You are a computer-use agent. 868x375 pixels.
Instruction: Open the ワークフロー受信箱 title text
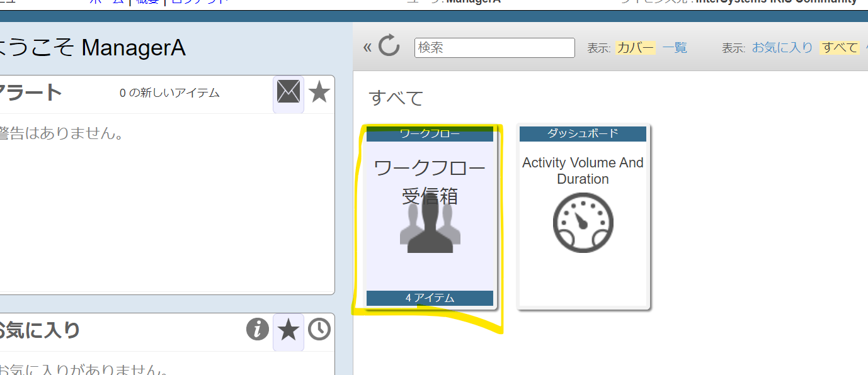pyautogui.click(x=430, y=182)
